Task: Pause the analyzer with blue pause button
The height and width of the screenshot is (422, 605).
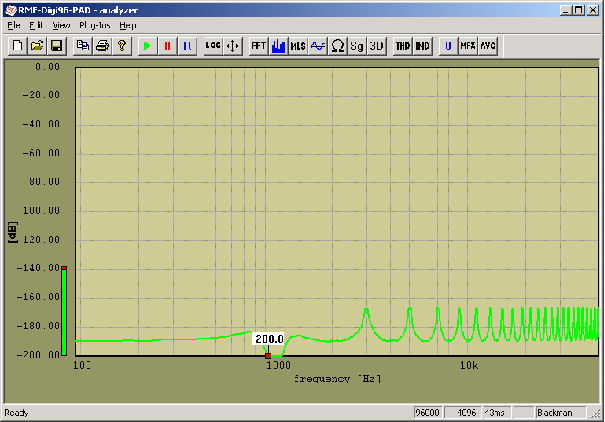Action: 186,46
